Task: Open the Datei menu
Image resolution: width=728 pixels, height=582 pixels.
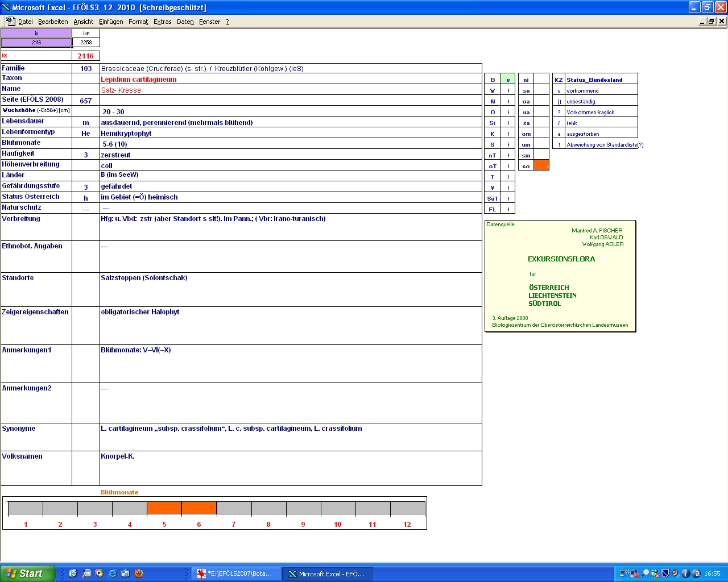Action: pyautogui.click(x=25, y=22)
